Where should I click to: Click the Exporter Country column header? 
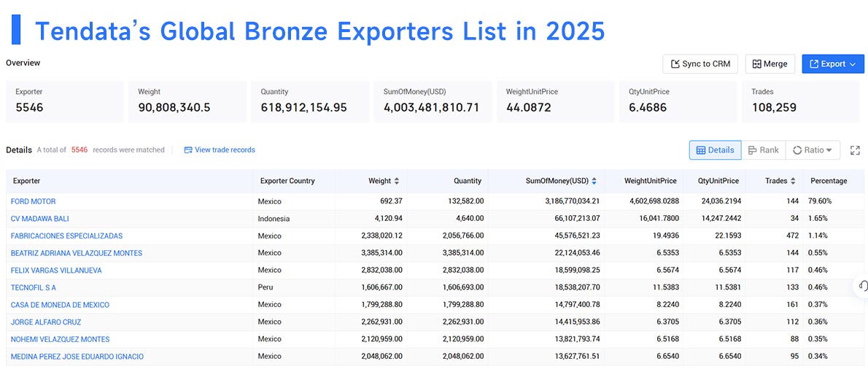pos(287,181)
